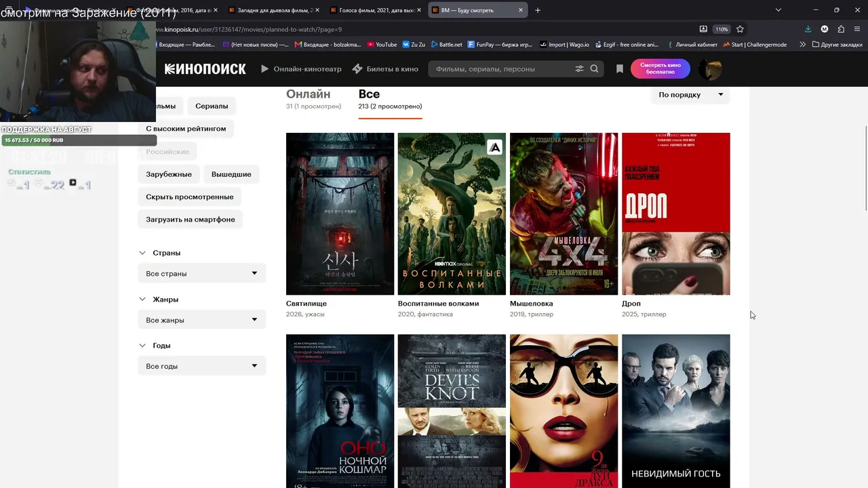Close the Западня для дьявола tab

[x=317, y=10]
